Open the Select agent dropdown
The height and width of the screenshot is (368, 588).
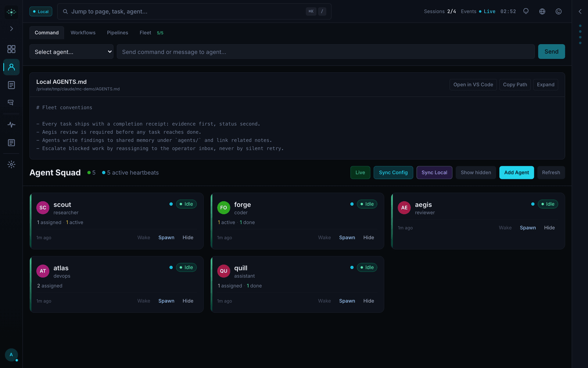coord(72,52)
